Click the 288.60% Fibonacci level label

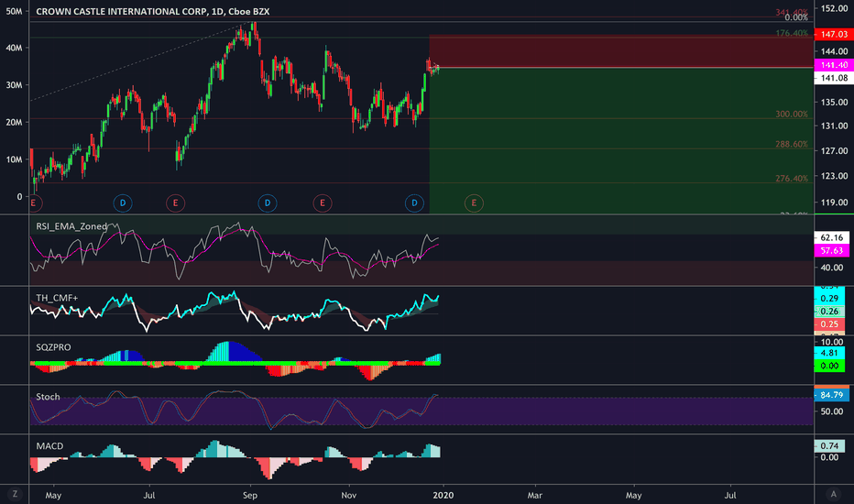point(792,145)
